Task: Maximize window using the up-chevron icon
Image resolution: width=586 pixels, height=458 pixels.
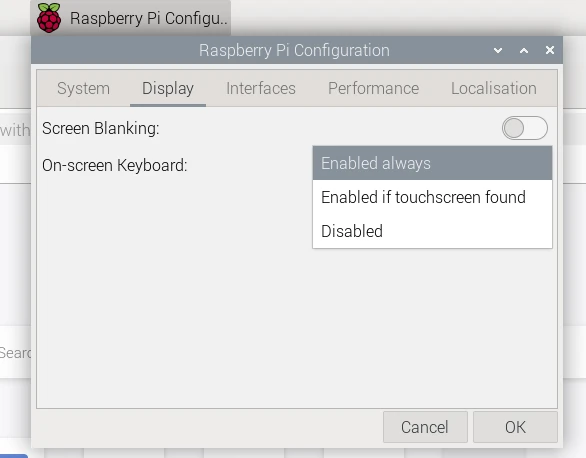Action: pos(524,50)
